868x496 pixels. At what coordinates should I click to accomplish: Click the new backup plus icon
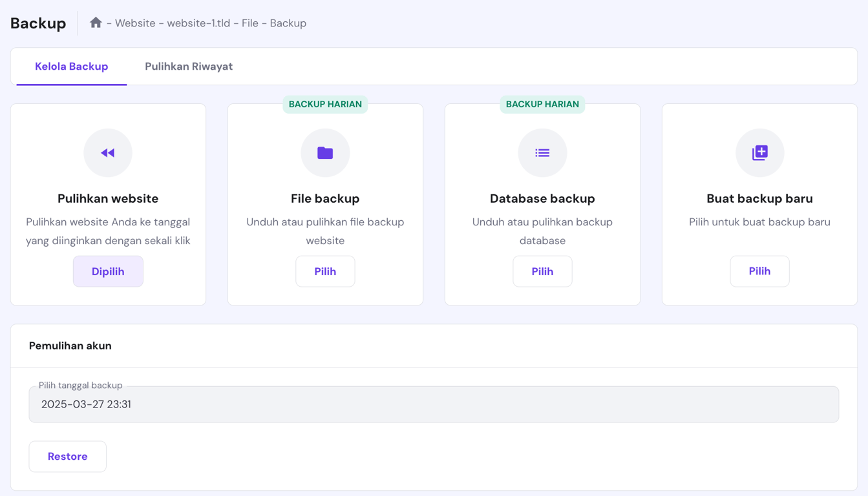(759, 153)
